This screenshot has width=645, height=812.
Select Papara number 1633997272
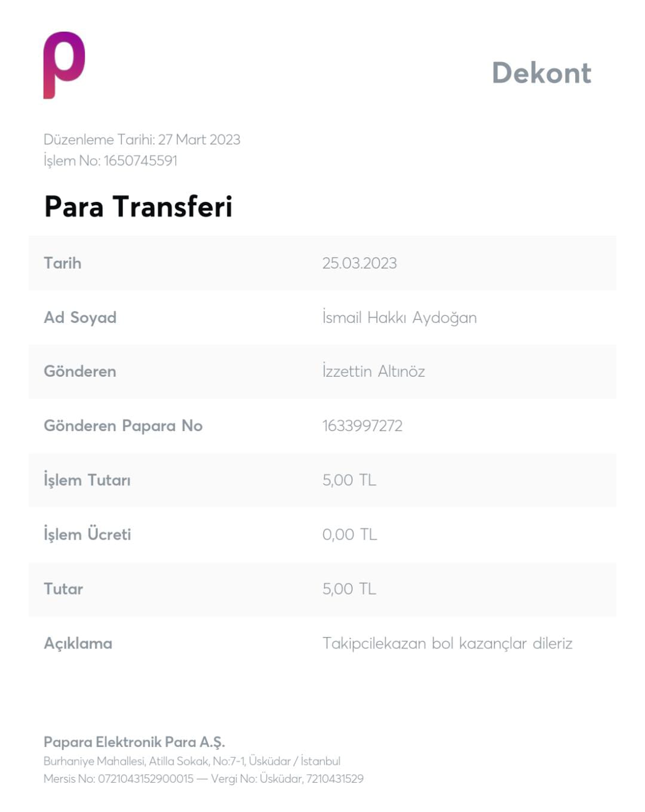[x=363, y=426]
